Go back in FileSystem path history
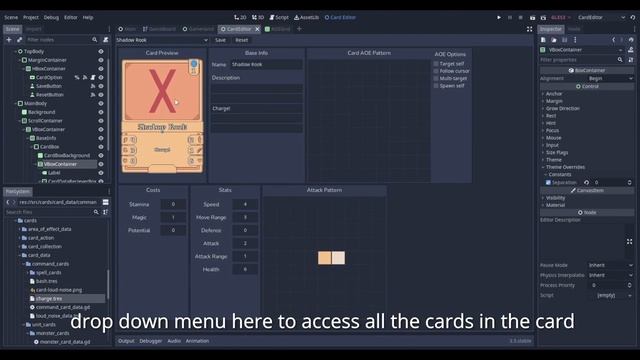640x360 pixels. 8,202
